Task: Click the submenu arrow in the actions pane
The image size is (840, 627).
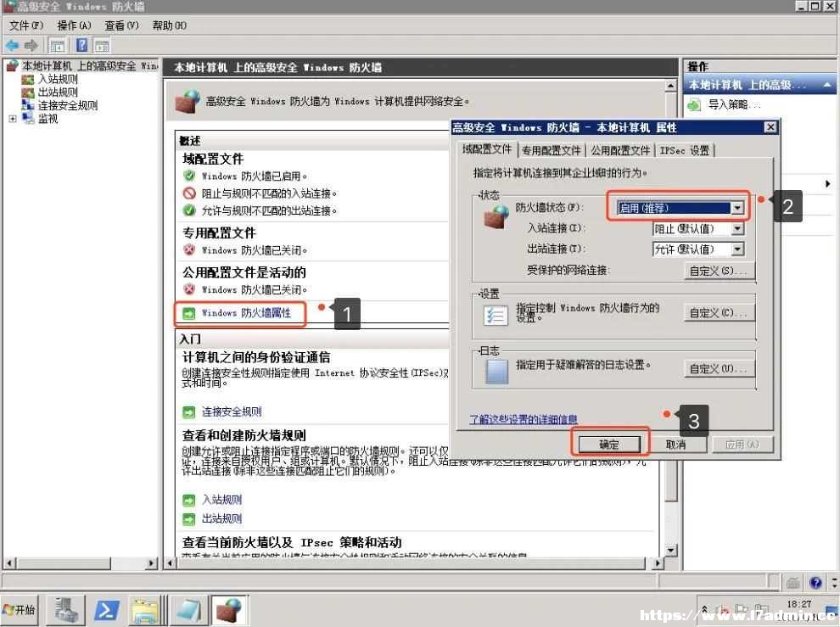Action: [827, 184]
